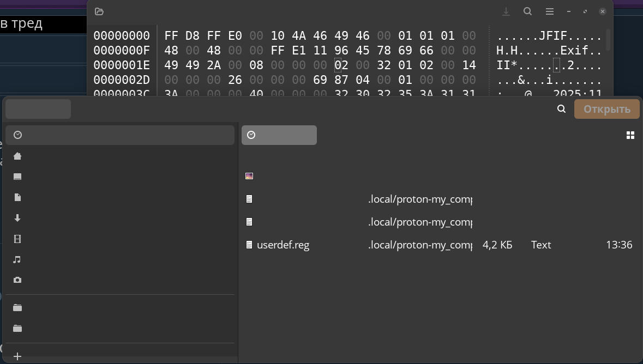Open the Documents location in sidebar

(x=17, y=197)
